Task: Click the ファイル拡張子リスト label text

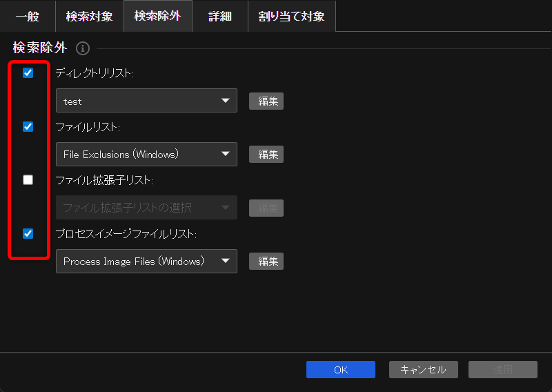Action: point(104,180)
